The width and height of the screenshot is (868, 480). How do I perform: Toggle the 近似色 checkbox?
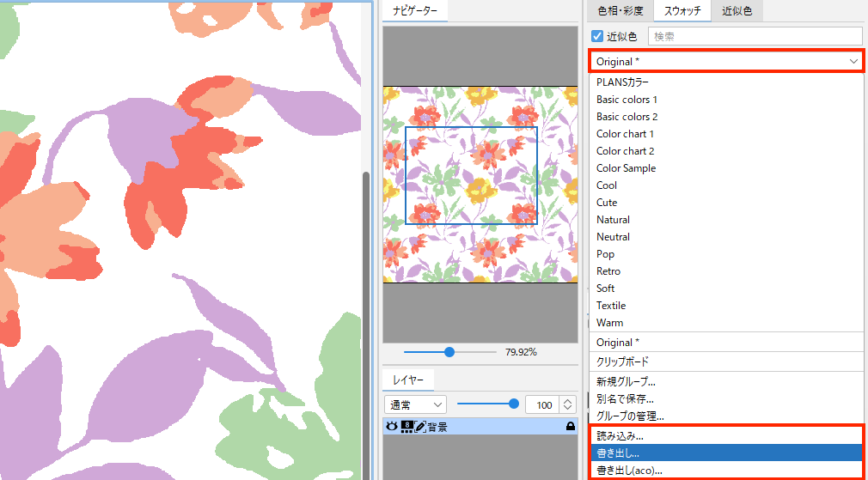tap(597, 37)
